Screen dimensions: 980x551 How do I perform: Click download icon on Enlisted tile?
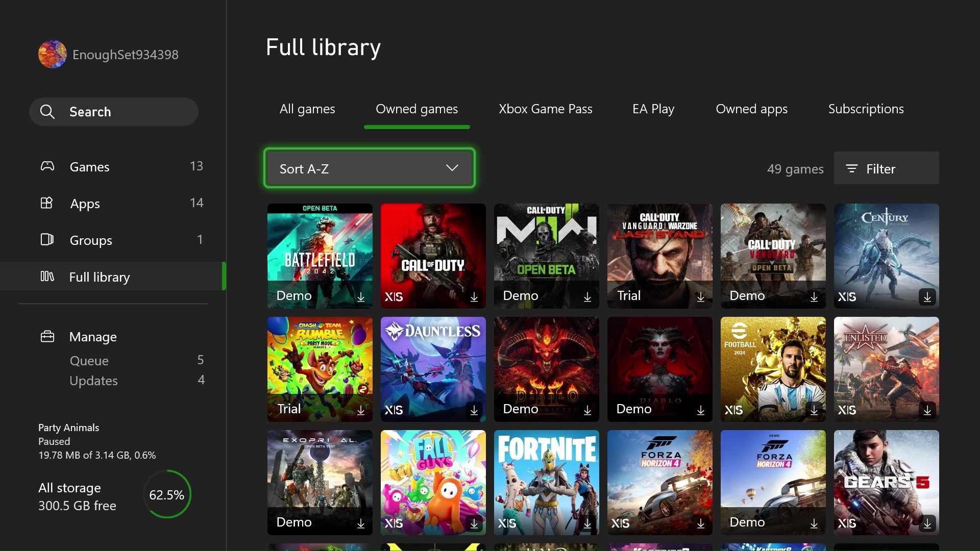(927, 410)
